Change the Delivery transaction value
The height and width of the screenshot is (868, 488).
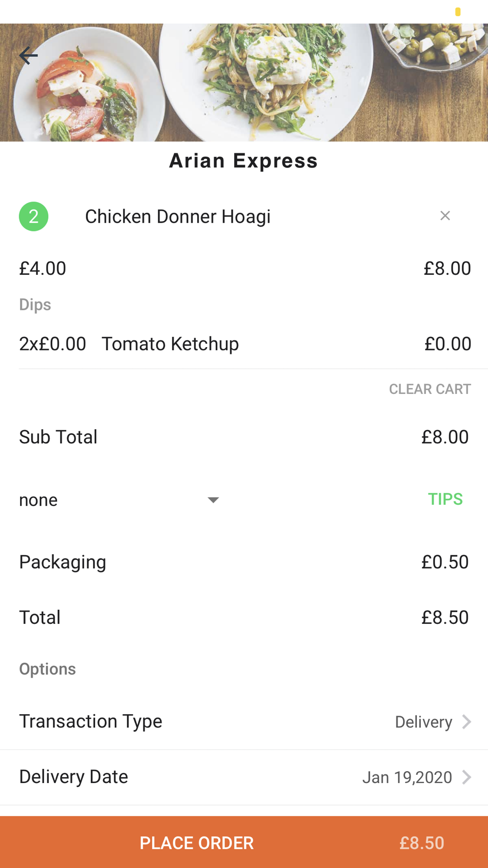[424, 722]
